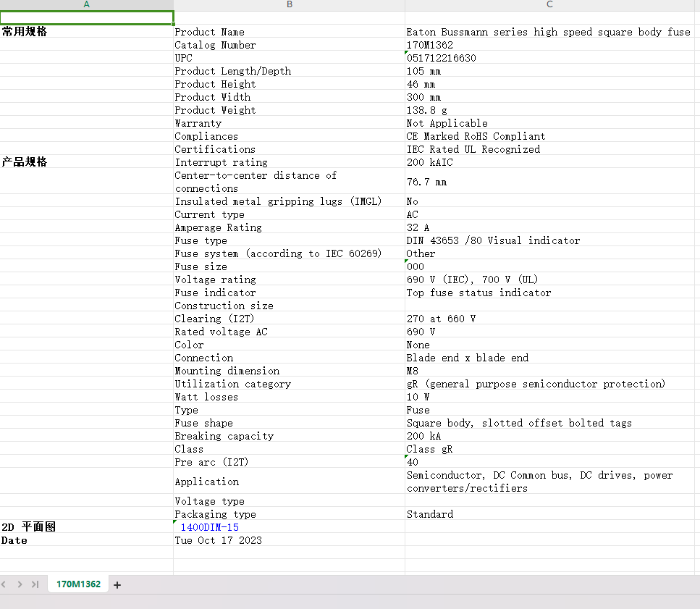
Task: Select 'DIN 43653 /80 Visual indicator' cell
Action: (549, 240)
